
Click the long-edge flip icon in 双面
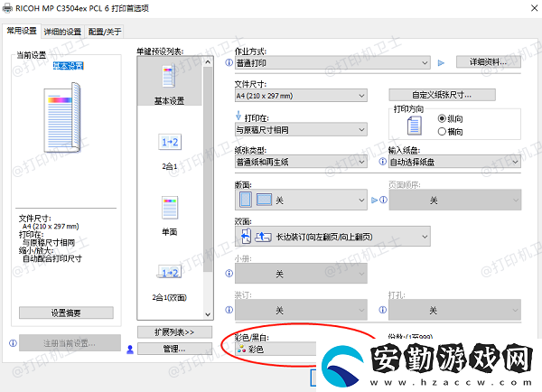pos(246,237)
